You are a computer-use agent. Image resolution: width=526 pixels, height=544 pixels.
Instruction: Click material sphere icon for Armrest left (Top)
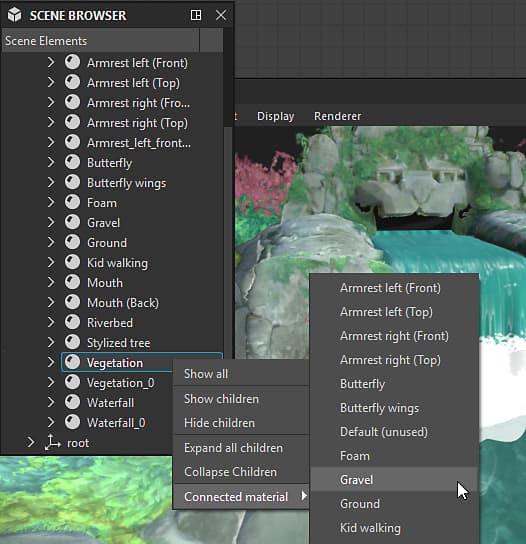pos(72,83)
